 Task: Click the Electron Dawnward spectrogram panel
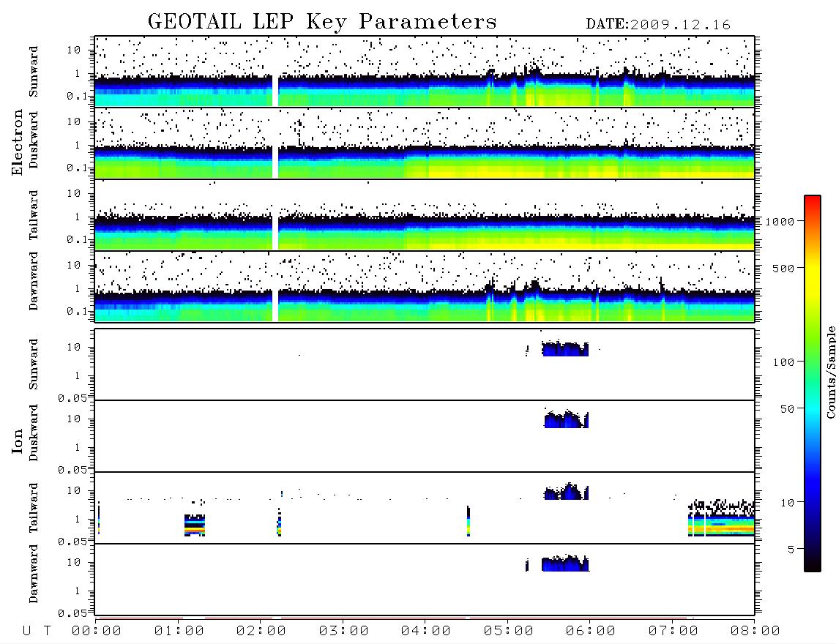pos(425,286)
